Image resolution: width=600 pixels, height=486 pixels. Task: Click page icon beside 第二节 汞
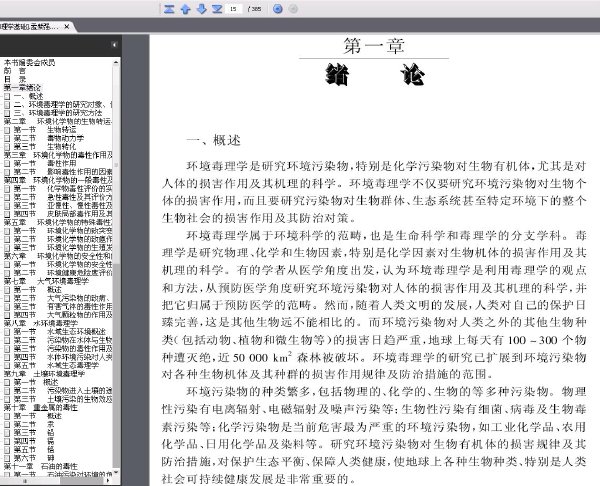click(x=7, y=424)
